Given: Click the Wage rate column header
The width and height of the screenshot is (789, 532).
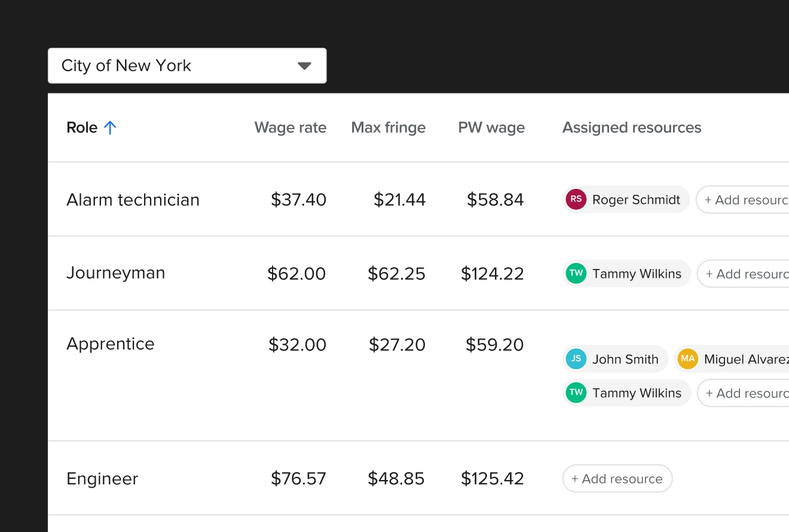Looking at the screenshot, I should coord(290,127).
